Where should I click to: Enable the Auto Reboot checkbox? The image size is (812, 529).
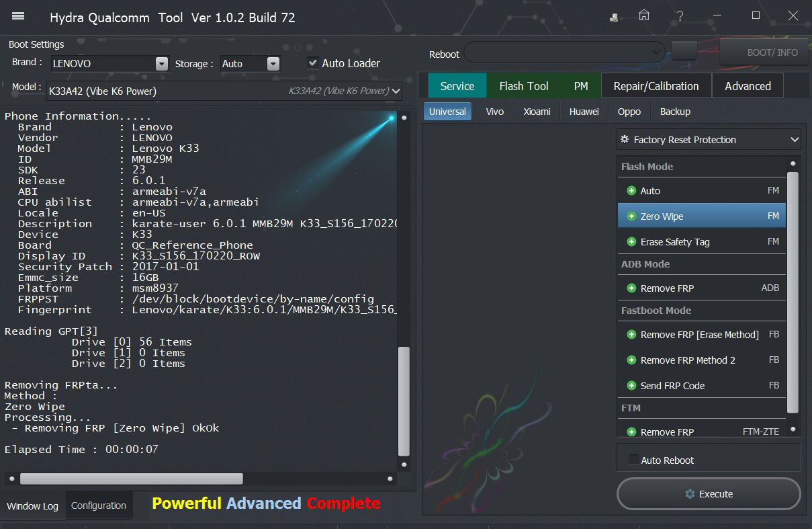point(633,460)
